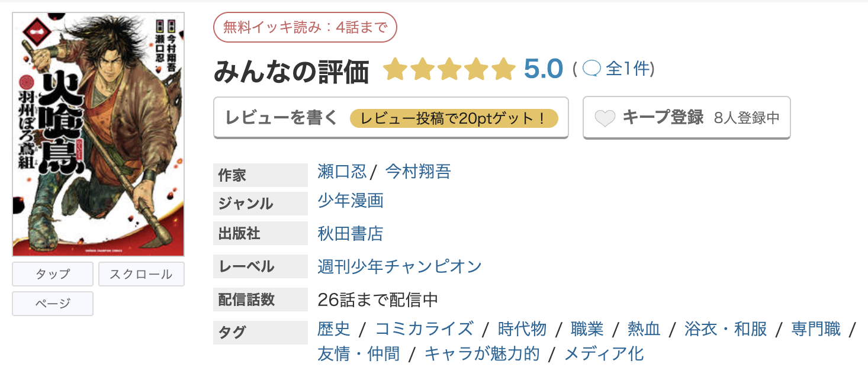Open the 少年漫画 genre page
The height and width of the screenshot is (380, 868).
pos(349,201)
